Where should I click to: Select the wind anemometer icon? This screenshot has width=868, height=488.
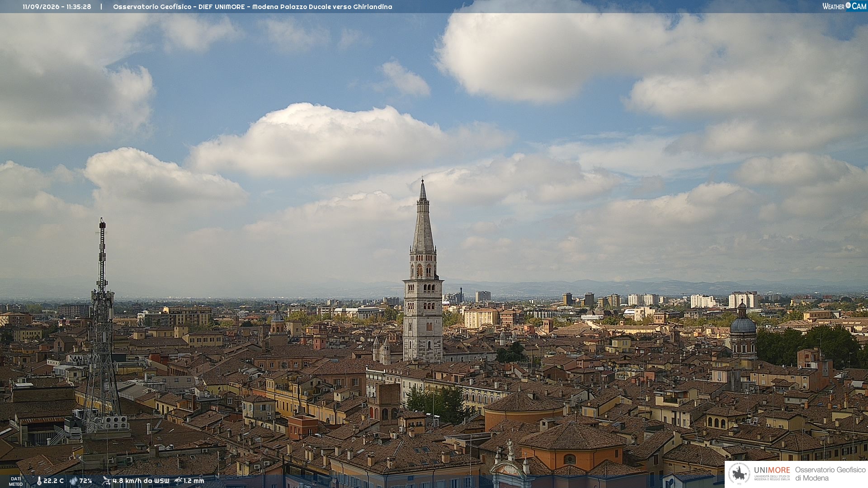coord(107,481)
